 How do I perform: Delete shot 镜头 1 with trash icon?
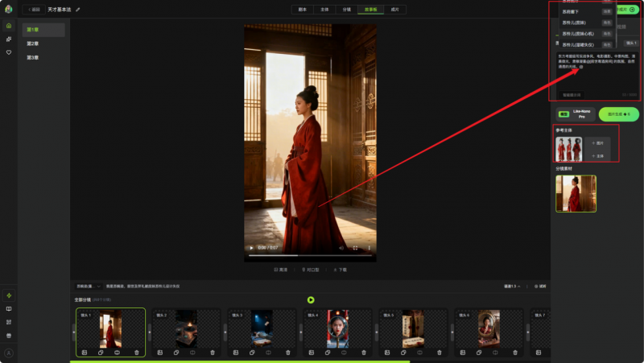(x=137, y=353)
